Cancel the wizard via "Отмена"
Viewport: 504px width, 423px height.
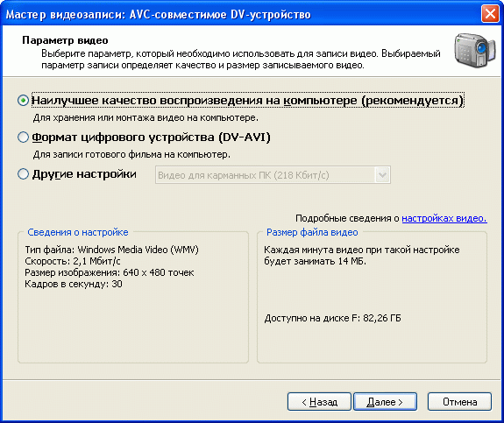(459, 401)
